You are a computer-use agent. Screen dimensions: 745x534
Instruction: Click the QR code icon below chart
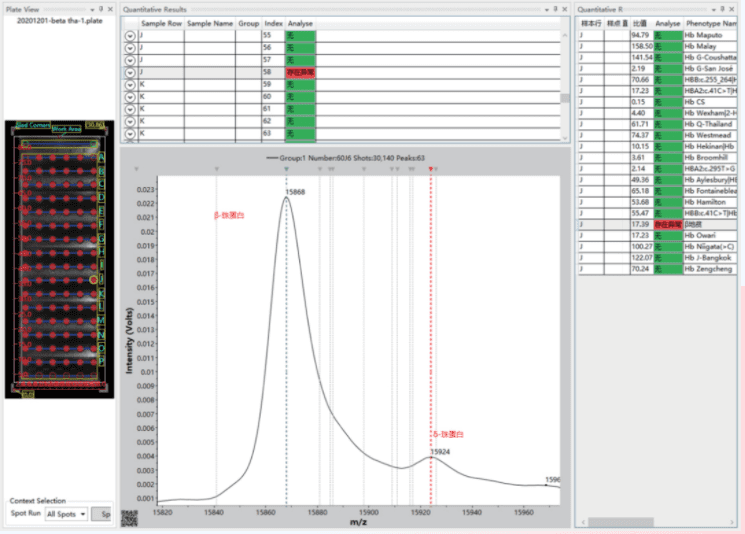[130, 518]
